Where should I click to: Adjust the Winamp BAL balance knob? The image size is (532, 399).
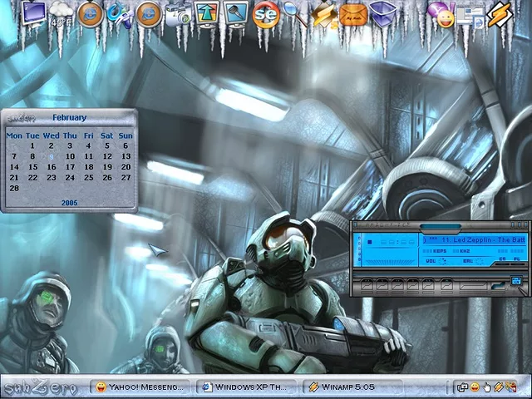click(480, 261)
